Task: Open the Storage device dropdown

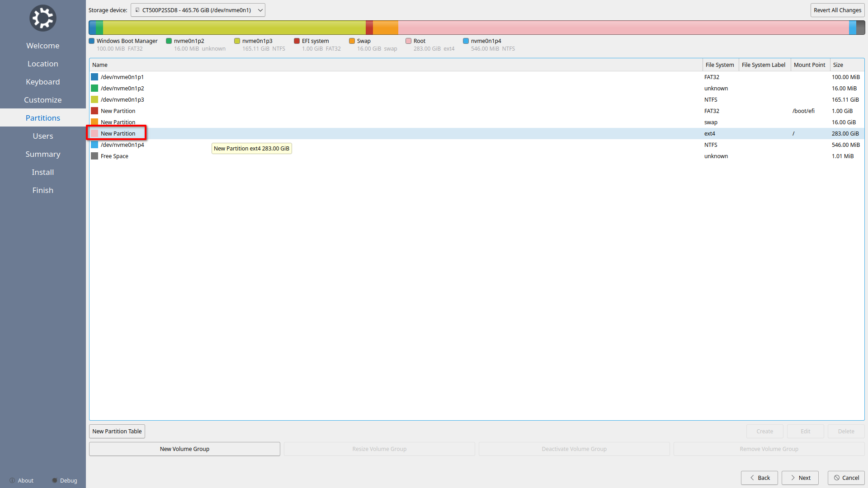Action: [x=198, y=10]
